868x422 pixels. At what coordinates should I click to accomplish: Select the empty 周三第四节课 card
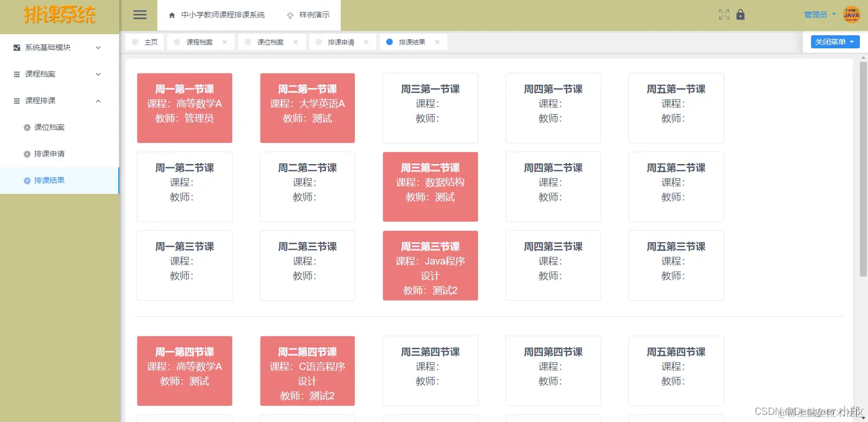click(430, 371)
